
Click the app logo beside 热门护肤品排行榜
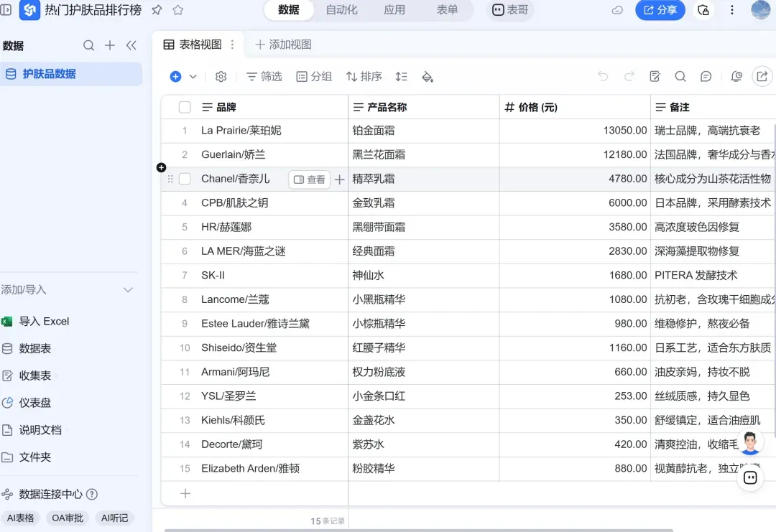tap(29, 9)
